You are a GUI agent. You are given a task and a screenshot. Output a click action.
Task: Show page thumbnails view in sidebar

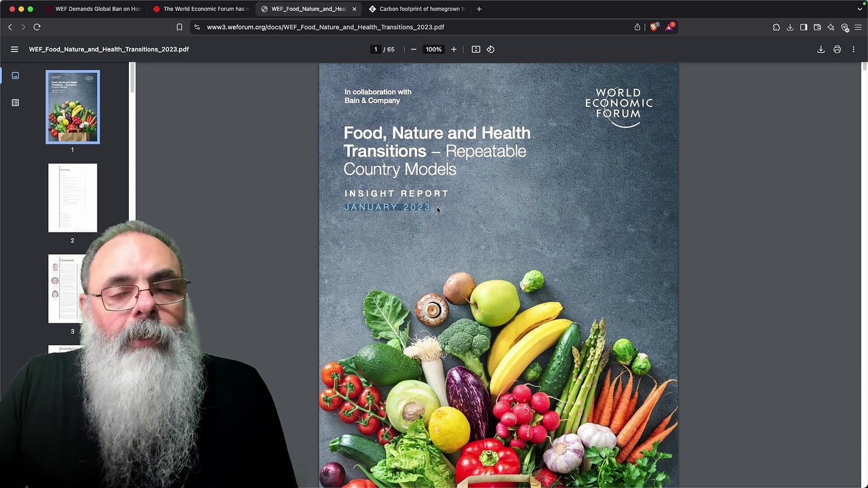click(15, 75)
